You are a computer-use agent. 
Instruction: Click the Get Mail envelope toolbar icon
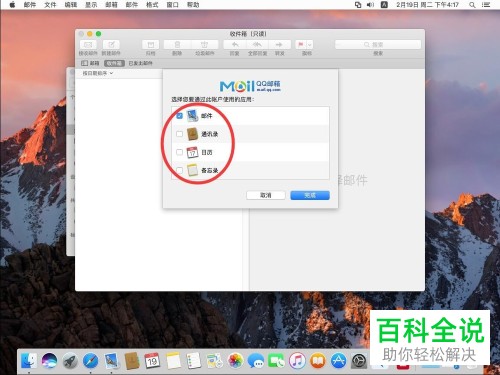[x=88, y=45]
